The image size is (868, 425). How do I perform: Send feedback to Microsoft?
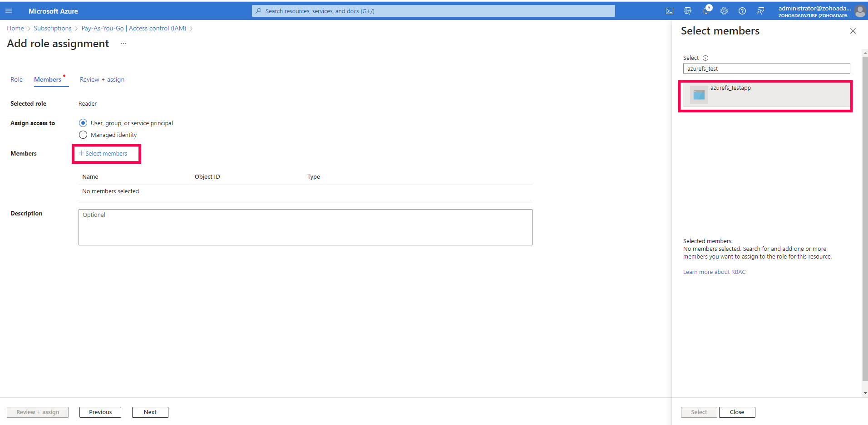(x=760, y=11)
